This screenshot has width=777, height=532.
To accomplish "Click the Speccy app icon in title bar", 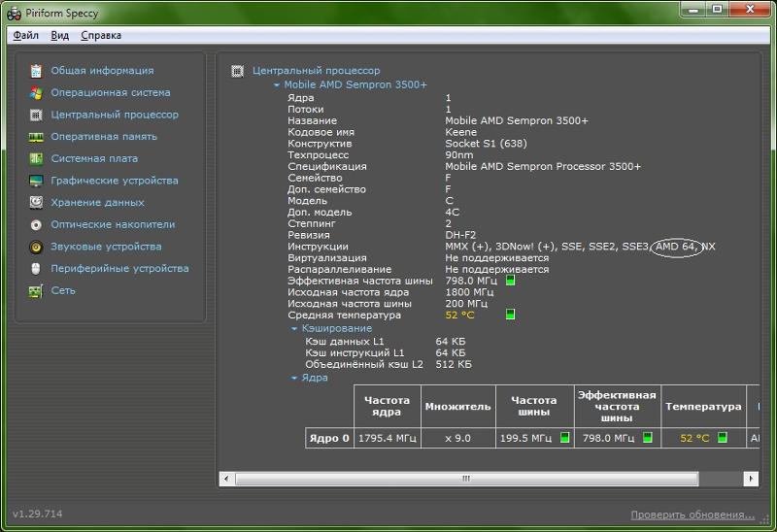I will click(x=14, y=14).
